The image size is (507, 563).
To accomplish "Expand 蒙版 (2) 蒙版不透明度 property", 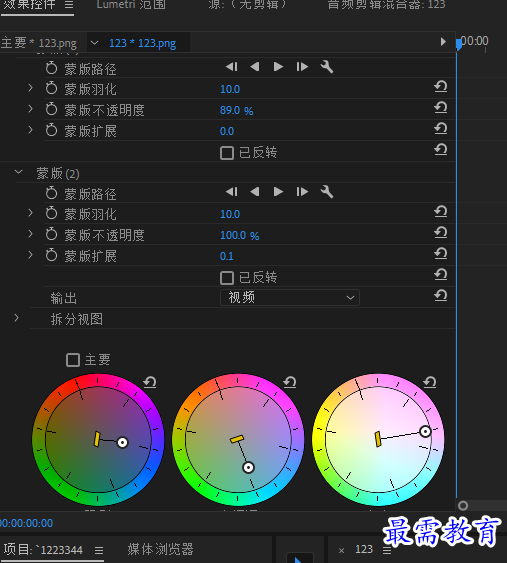I will 31,234.
